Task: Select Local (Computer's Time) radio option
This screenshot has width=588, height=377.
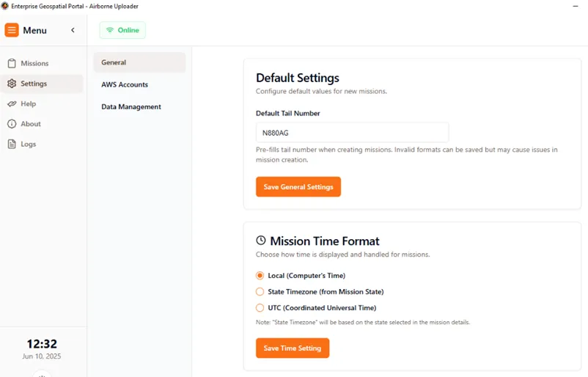Action: pyautogui.click(x=260, y=276)
